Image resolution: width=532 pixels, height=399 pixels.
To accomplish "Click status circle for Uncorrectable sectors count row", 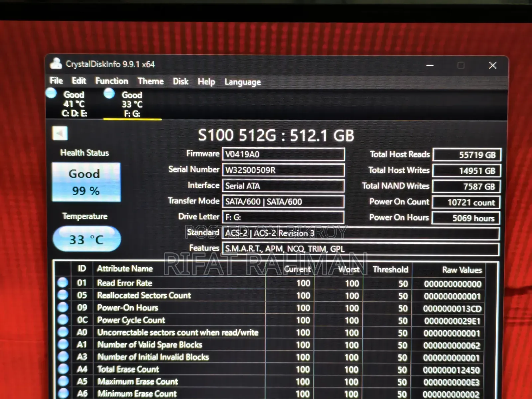I will click(x=63, y=332).
